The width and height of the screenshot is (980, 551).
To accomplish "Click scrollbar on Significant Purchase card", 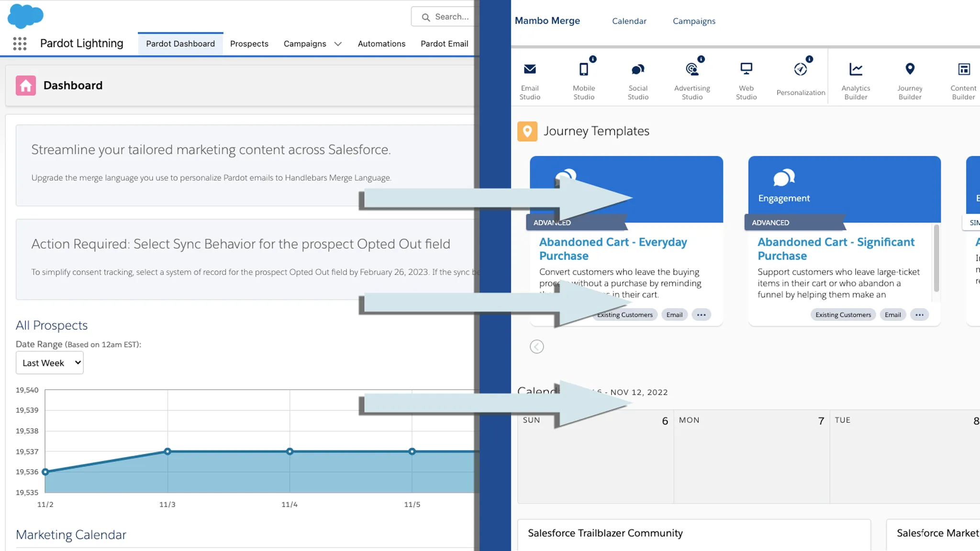I will [x=936, y=258].
